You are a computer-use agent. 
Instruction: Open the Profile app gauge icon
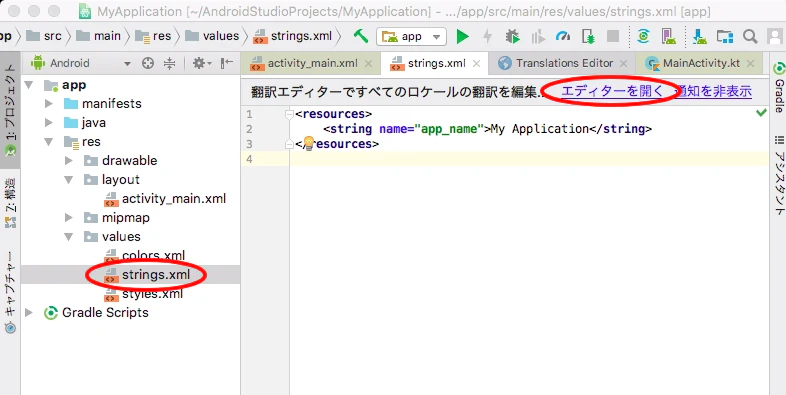563,36
